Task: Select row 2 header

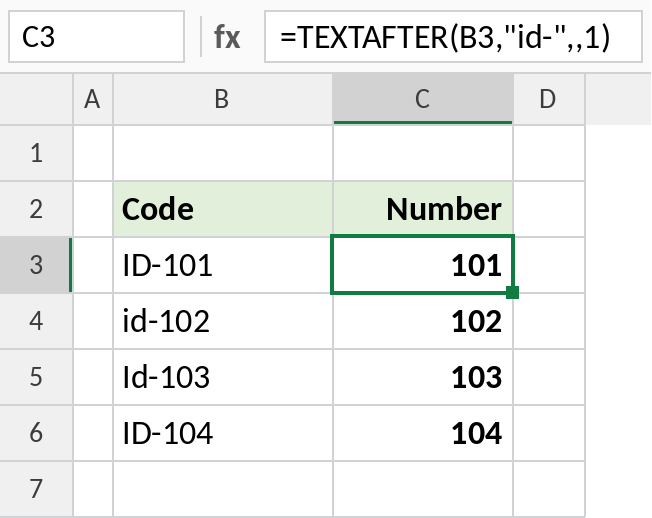Action: coord(36,209)
